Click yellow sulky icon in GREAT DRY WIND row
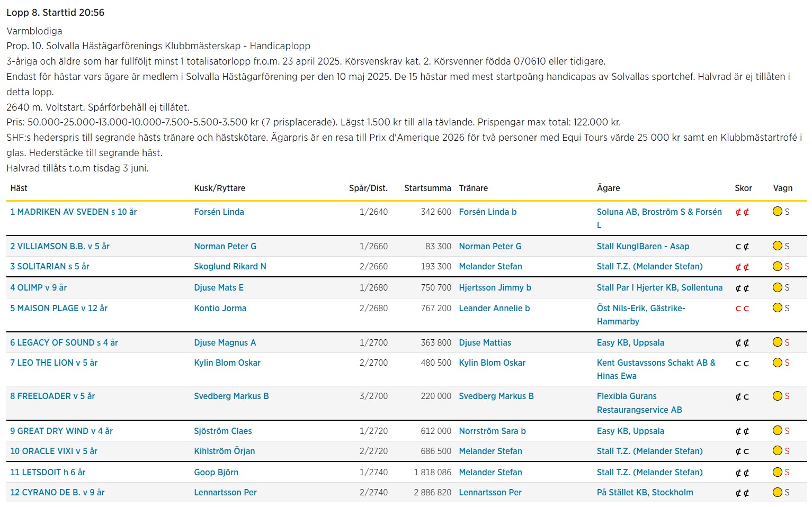 778,430
